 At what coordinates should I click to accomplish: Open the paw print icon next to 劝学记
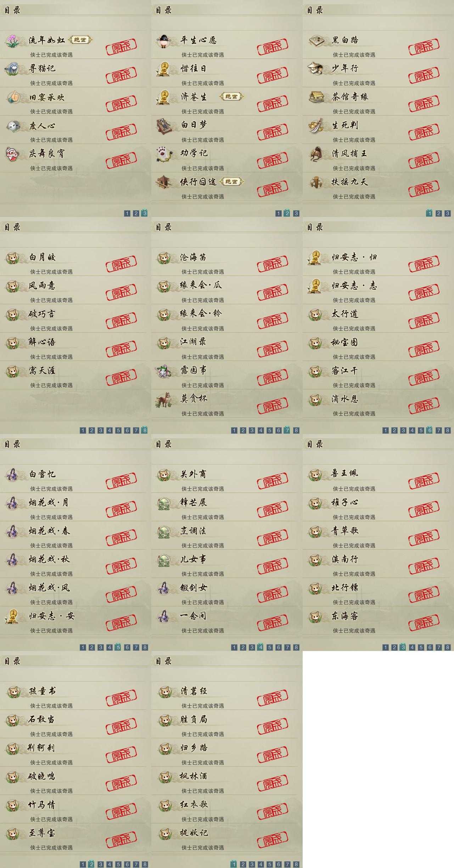[164, 154]
